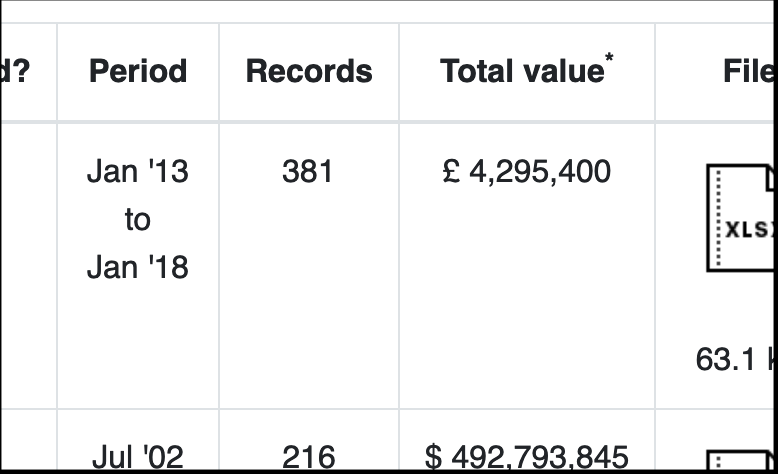This screenshot has width=778, height=474.
Task: Sort by the Records column header
Action: point(309,71)
